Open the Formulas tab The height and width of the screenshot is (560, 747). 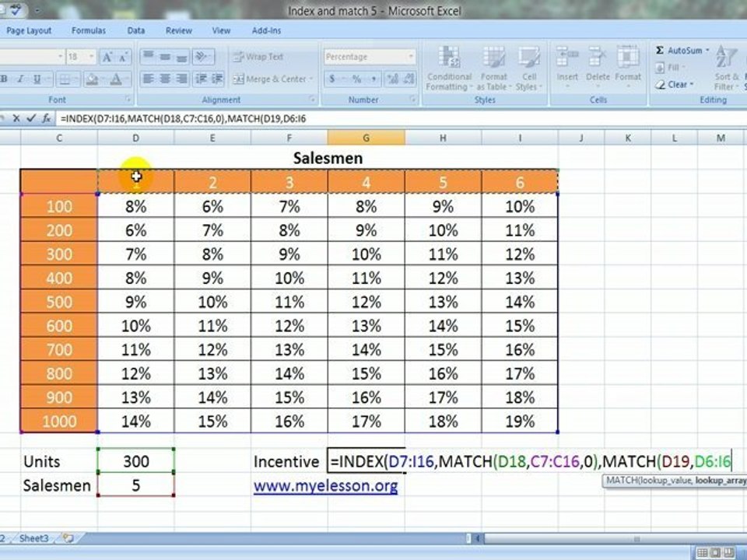pos(89,30)
